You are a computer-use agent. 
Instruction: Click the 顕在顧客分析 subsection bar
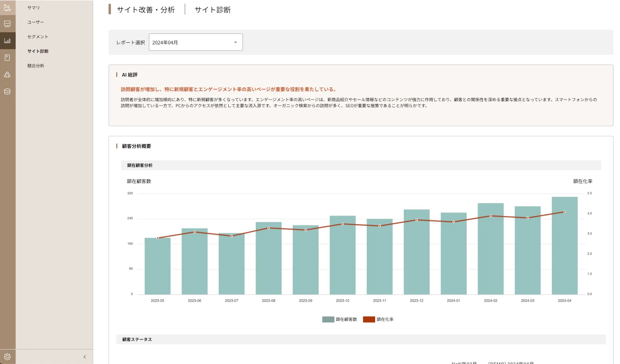(x=361, y=165)
